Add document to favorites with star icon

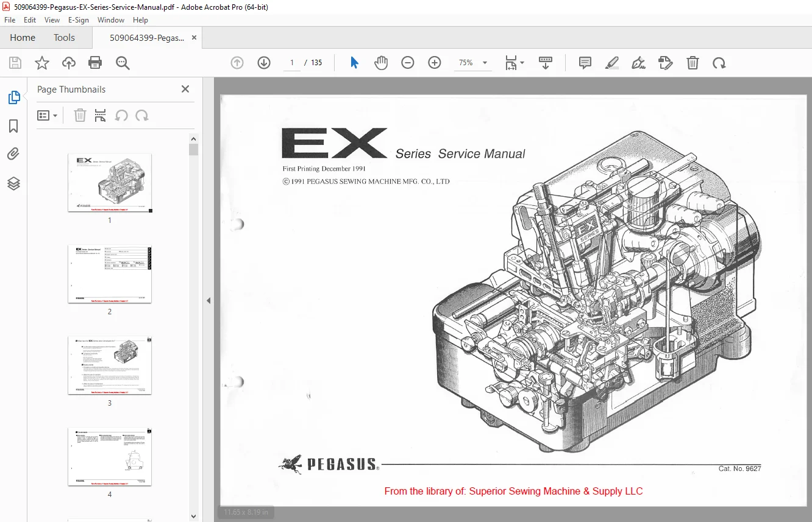42,63
